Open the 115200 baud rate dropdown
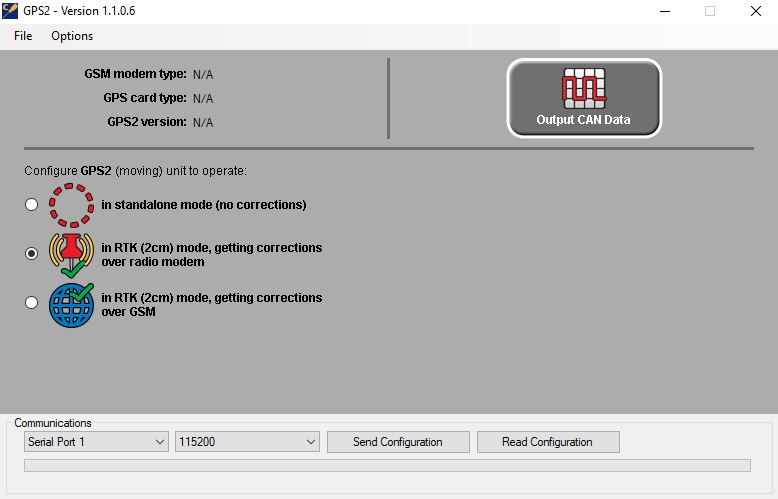This screenshot has height=499, width=778. pyautogui.click(x=246, y=442)
